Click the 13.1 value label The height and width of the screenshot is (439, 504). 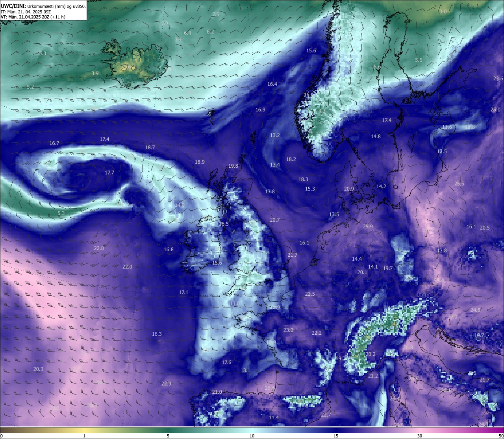(245, 370)
